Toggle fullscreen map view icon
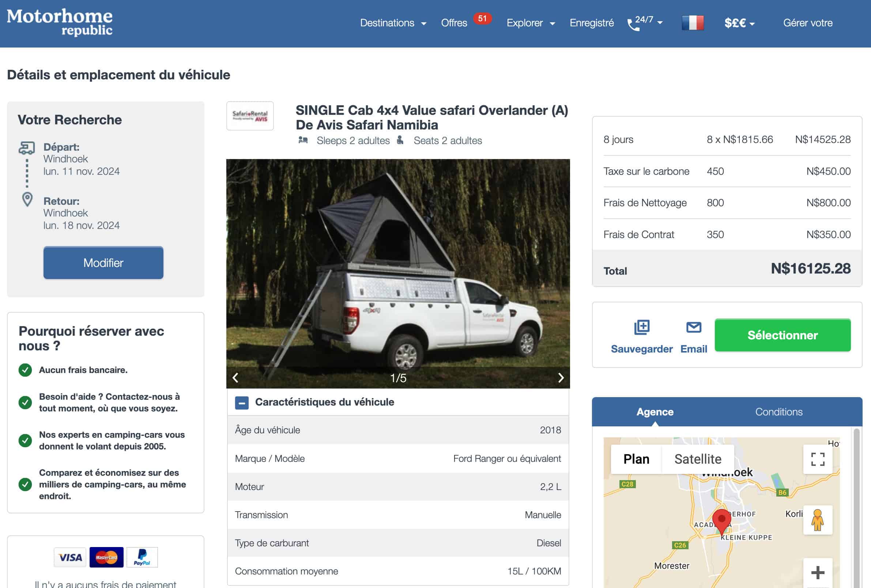 pos(817,459)
